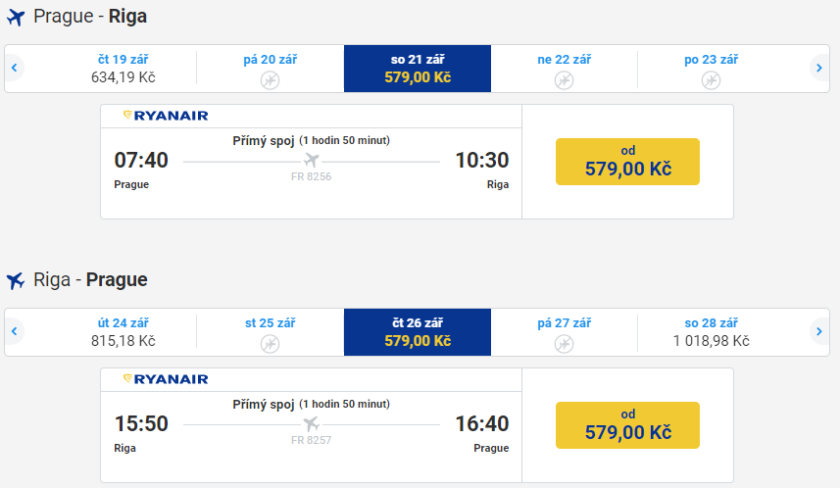Click the return Riga - Prague plane icon
Viewport: 840px width, 488px height.
pyautogui.click(x=15, y=280)
